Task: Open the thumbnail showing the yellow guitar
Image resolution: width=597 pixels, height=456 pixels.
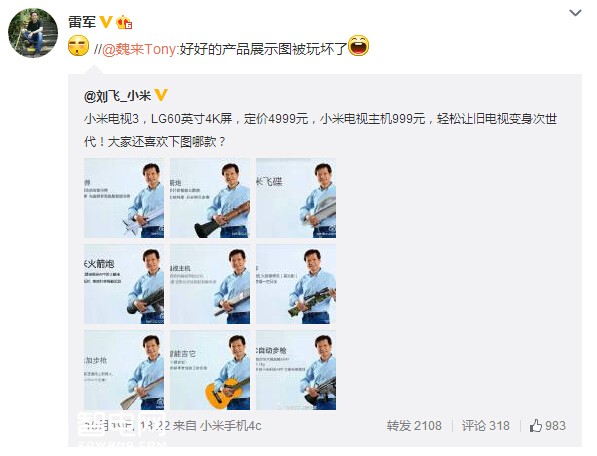Action: click(210, 370)
